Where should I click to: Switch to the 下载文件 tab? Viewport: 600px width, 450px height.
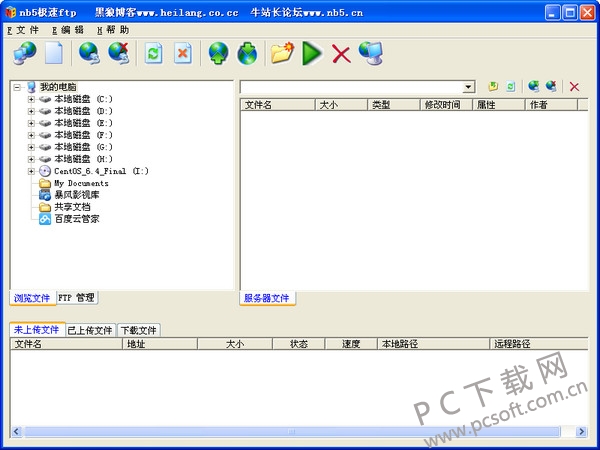pyautogui.click(x=139, y=330)
